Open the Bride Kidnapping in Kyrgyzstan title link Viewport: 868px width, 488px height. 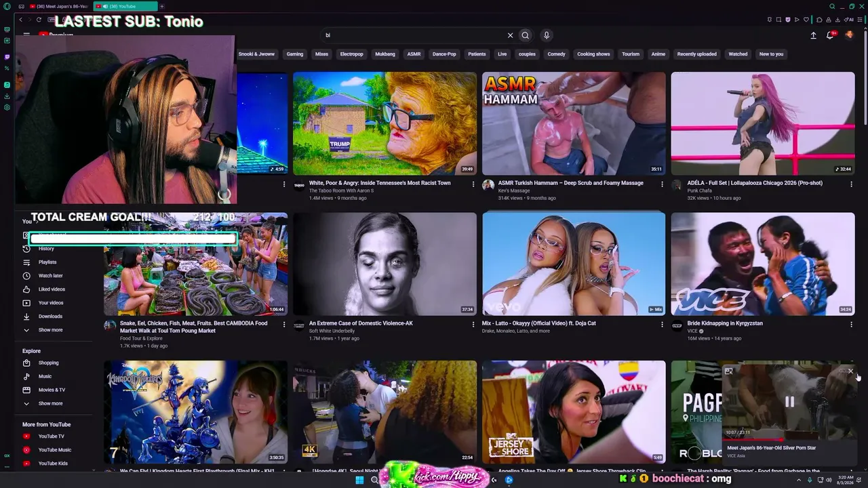(725, 323)
